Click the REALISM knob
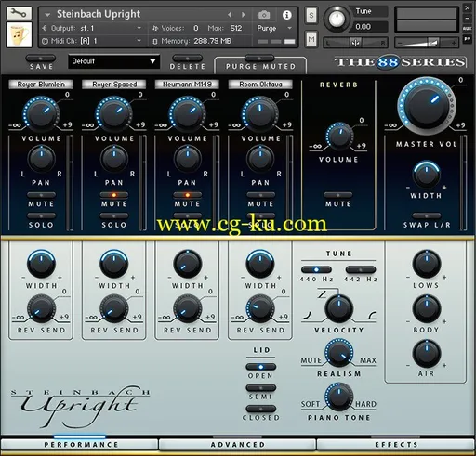This screenshot has width=476, height=456. coord(339,353)
